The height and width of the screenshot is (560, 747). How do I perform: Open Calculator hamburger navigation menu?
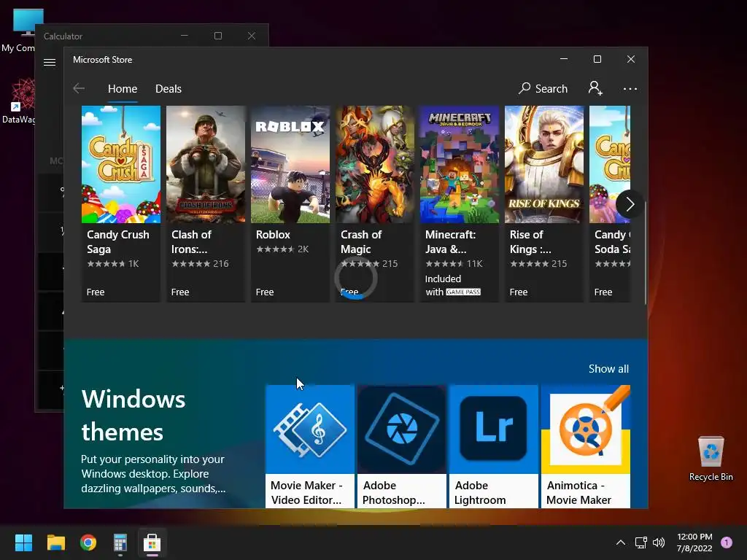pos(50,62)
